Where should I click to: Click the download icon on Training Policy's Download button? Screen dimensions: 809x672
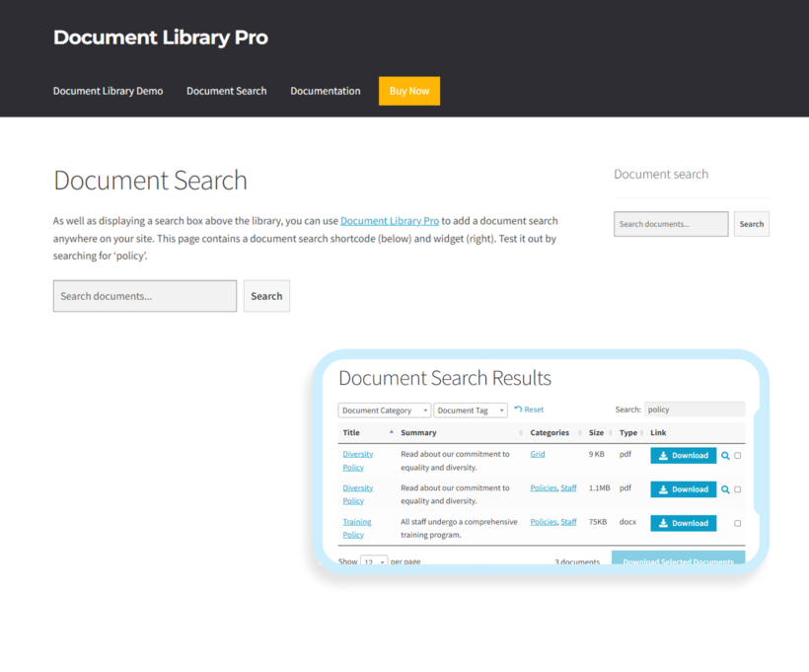point(663,522)
